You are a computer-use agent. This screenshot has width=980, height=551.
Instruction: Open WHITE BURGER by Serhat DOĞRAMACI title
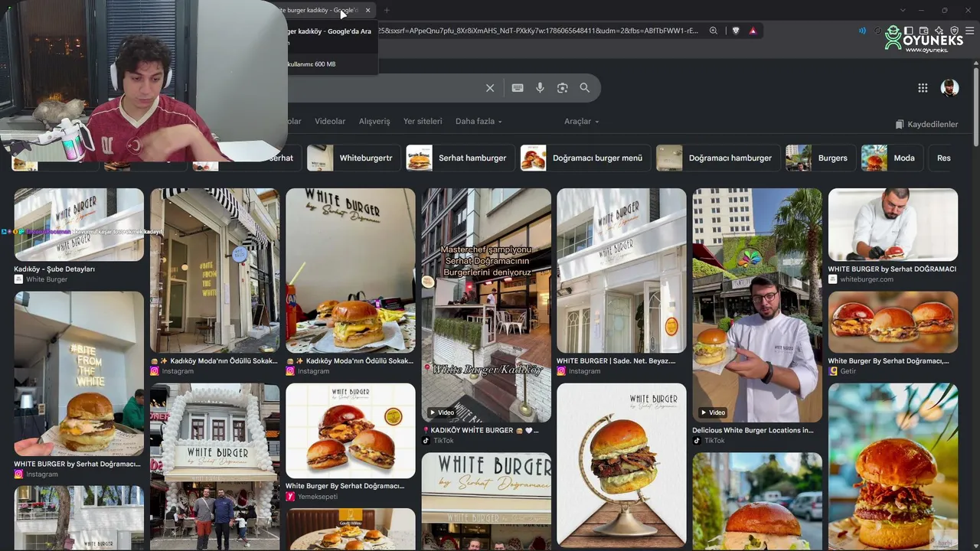[892, 269]
